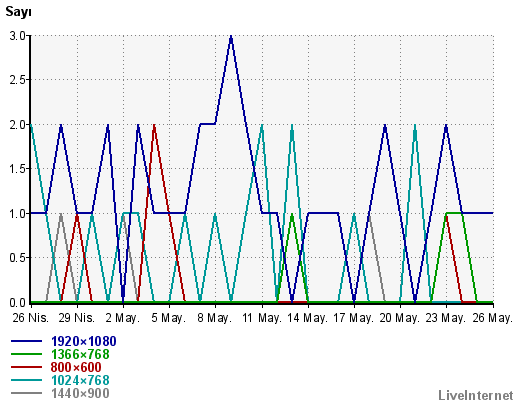Click the 26 Nis. date label
The width and height of the screenshot is (520, 405).
(x=31, y=318)
